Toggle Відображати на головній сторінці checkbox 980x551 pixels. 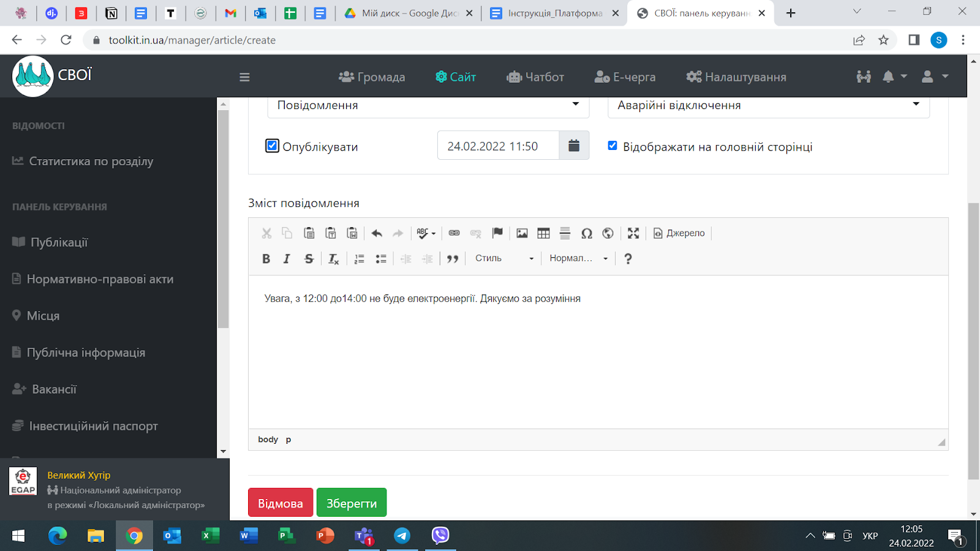pyautogui.click(x=612, y=146)
